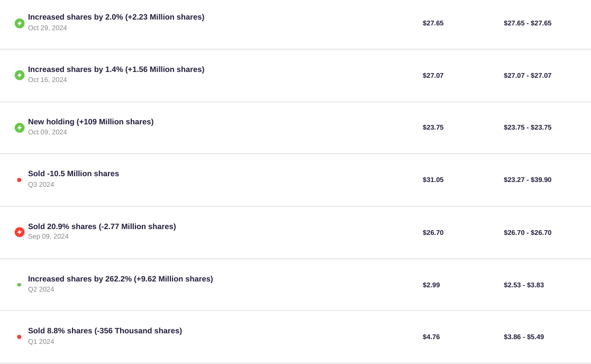The image size is (591, 364).
Task: Open 'Increased shares by 262.2%' entry
Action: pyautogui.click(x=120, y=279)
